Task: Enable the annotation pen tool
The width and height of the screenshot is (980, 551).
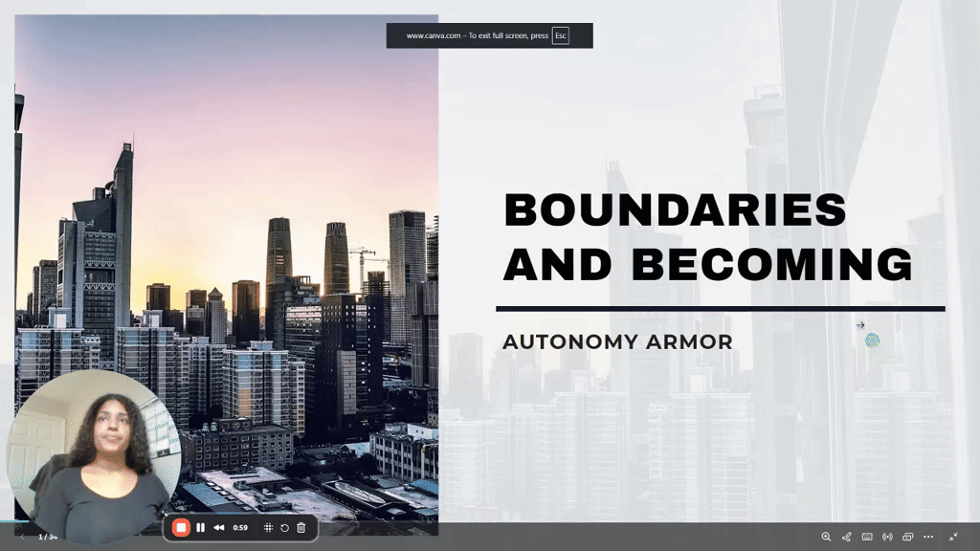Action: tap(846, 536)
